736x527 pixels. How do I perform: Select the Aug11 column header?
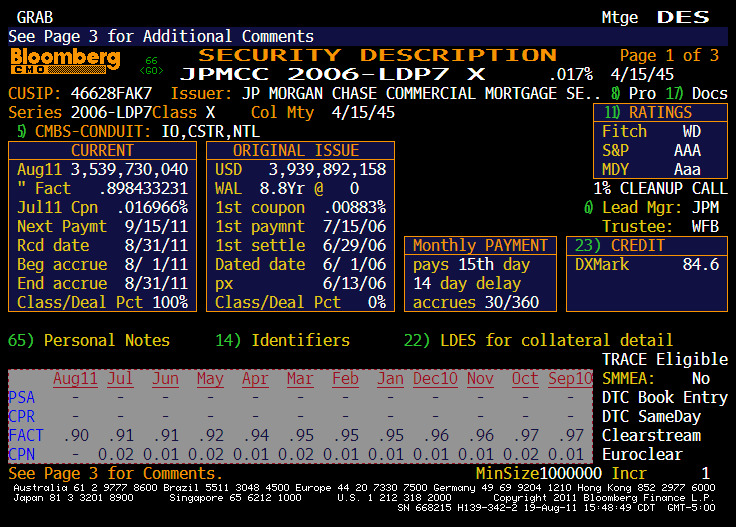coord(75,378)
